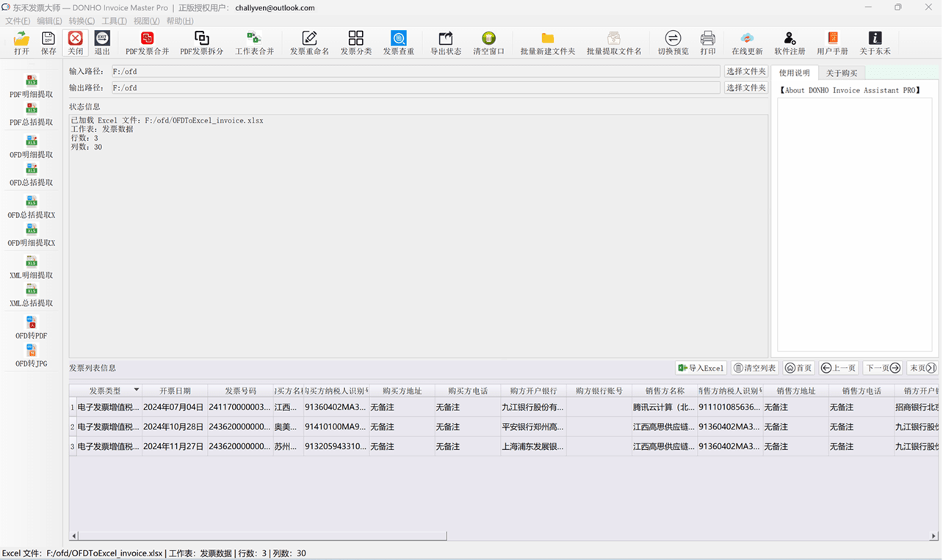Select OFD明细提取X in the sidebar
The width and height of the screenshot is (943, 560).
(x=32, y=235)
